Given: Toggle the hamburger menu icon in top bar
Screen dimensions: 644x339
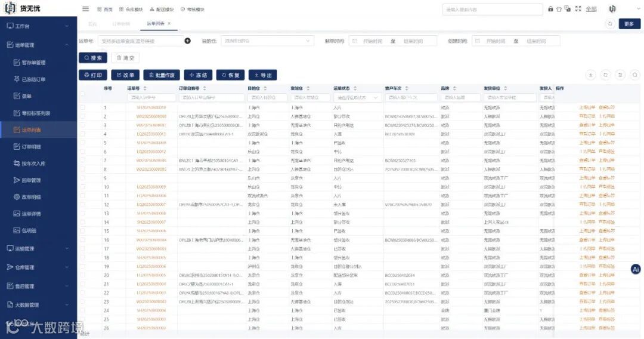Looking at the screenshot, I should coord(85,8).
